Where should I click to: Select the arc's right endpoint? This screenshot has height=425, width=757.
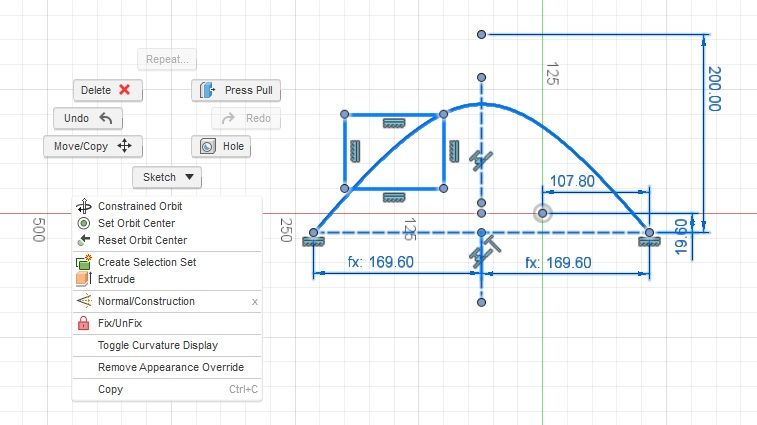(x=649, y=232)
